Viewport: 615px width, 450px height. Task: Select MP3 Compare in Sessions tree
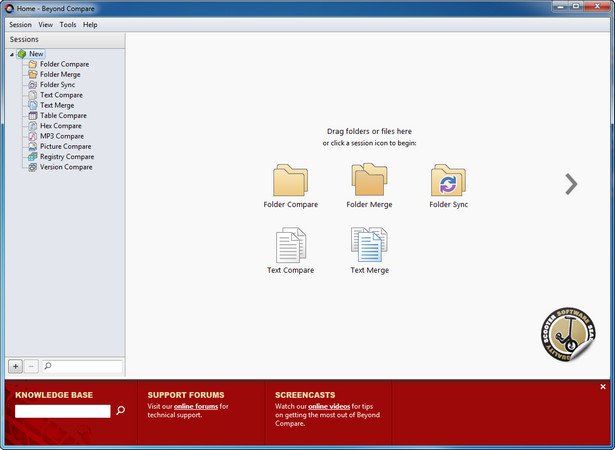(x=62, y=136)
